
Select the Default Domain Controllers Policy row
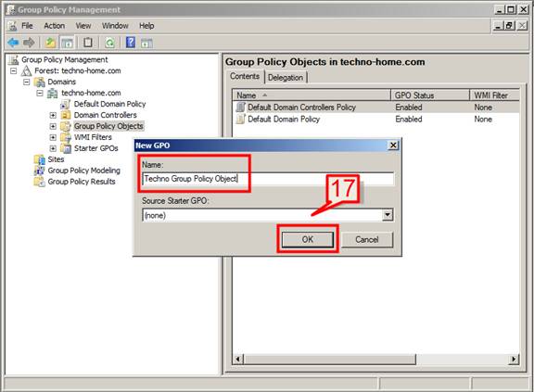tap(376, 107)
